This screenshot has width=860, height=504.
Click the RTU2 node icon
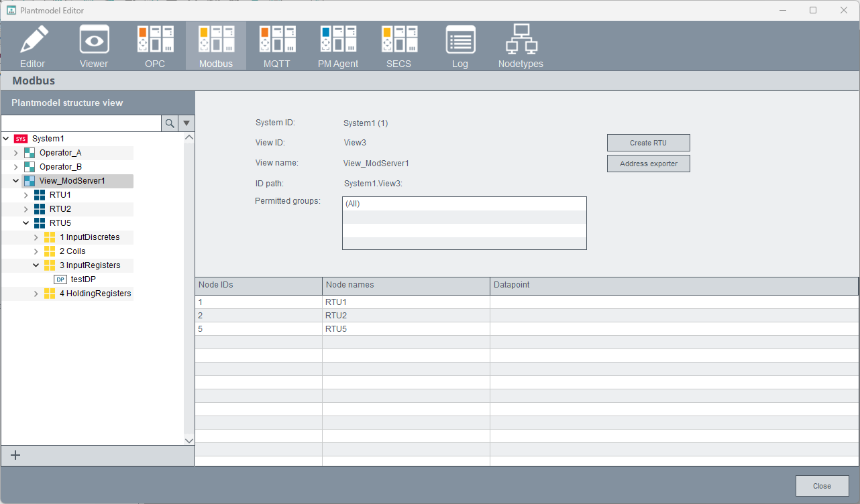coord(40,209)
